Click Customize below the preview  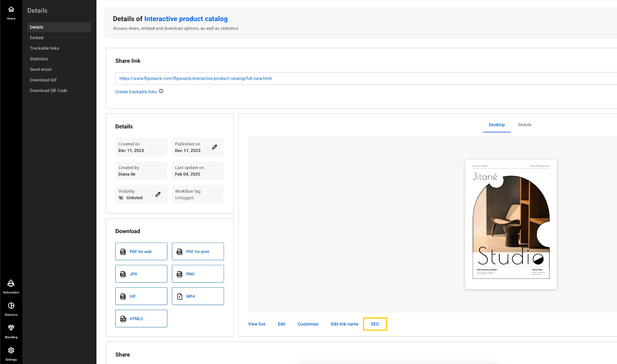click(x=308, y=324)
